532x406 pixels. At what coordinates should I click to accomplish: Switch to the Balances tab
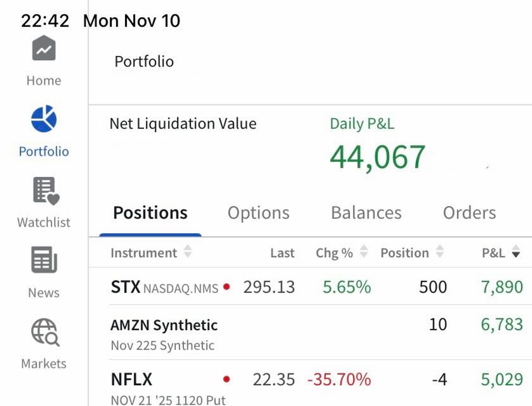(366, 213)
